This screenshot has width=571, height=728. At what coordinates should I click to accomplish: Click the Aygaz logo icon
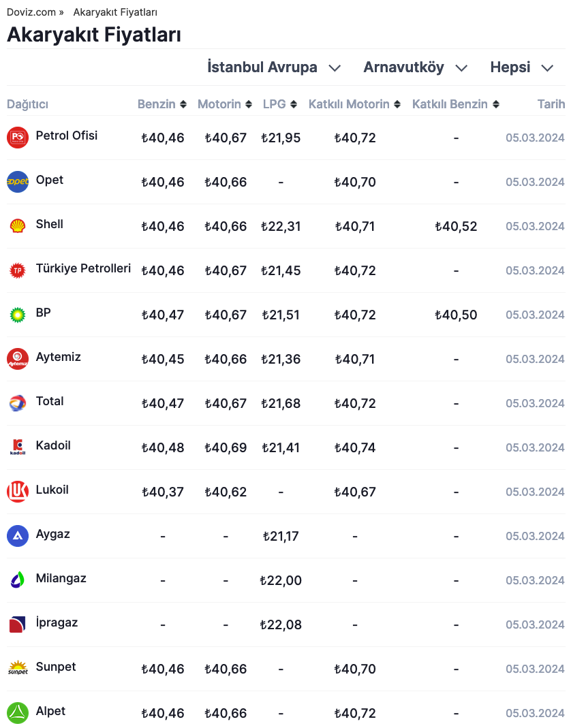tap(18, 536)
